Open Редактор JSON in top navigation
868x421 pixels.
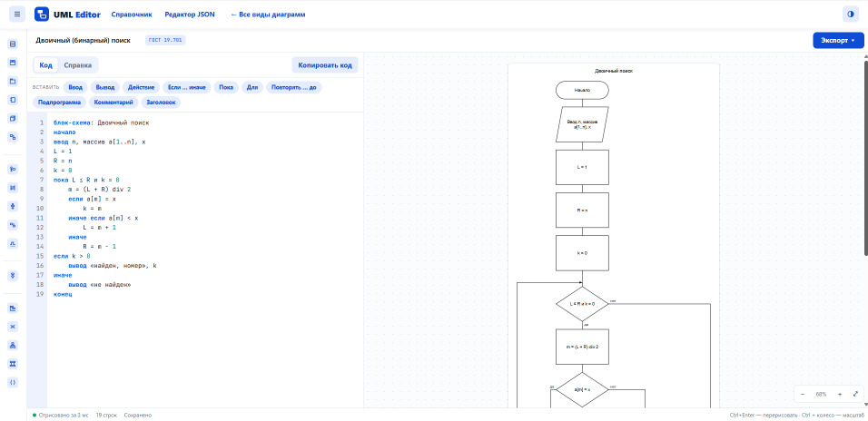pyautogui.click(x=190, y=15)
